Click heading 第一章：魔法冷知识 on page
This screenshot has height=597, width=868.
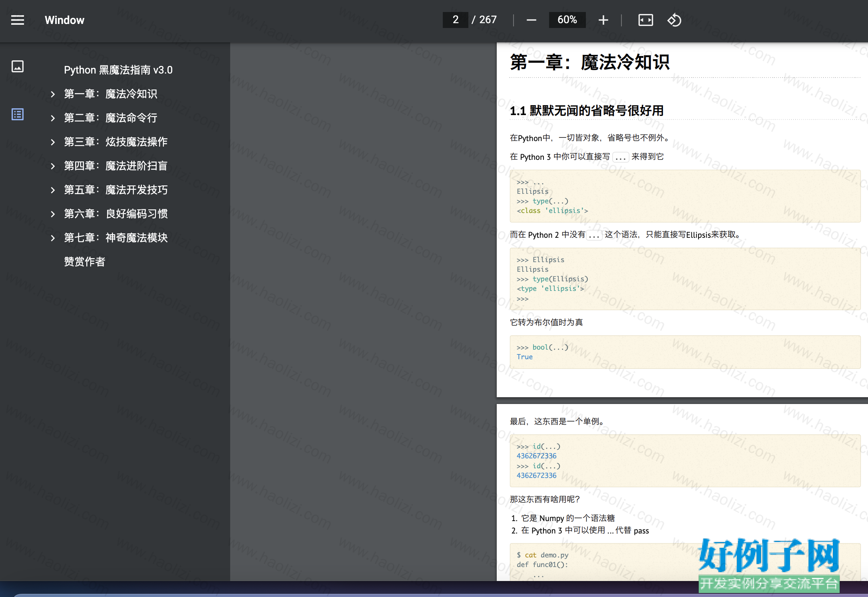(x=590, y=62)
